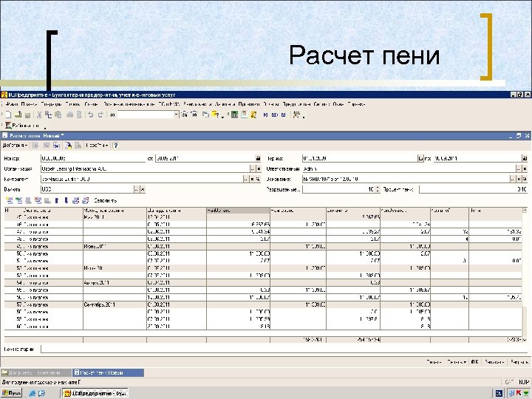
Task: Click the 1С:Предприятие taskbar button
Action: click(x=96, y=393)
